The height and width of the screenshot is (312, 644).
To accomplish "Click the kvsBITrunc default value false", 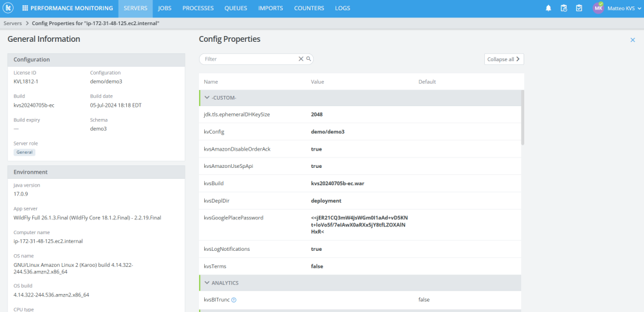I will point(424,300).
